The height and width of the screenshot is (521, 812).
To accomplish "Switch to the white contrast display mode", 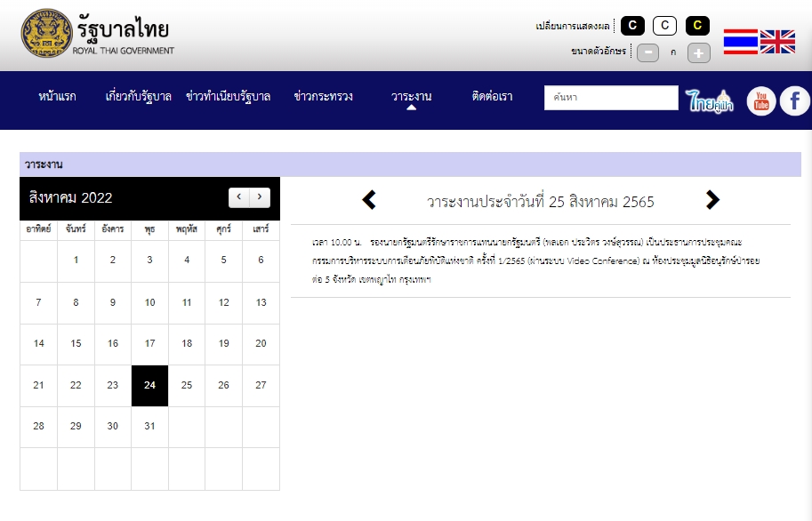I will 664,26.
